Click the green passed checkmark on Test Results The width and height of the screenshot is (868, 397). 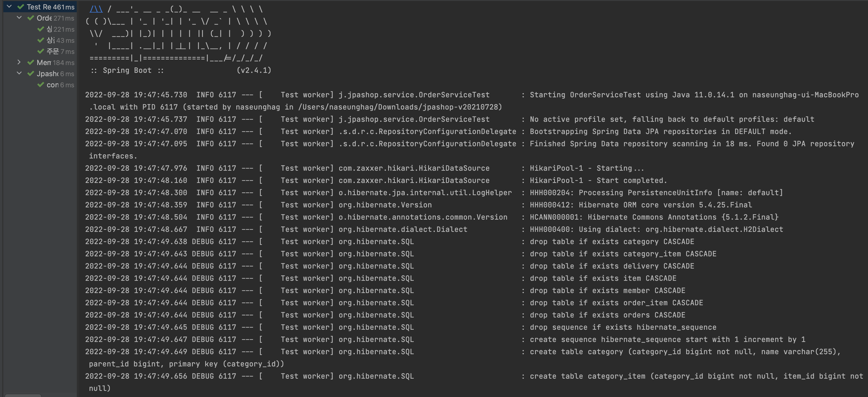click(21, 7)
